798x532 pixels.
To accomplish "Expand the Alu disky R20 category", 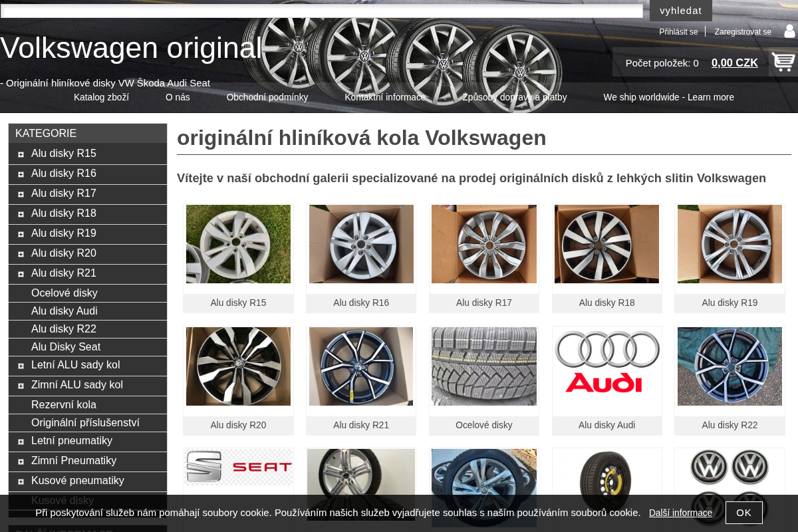I will 21,254.
